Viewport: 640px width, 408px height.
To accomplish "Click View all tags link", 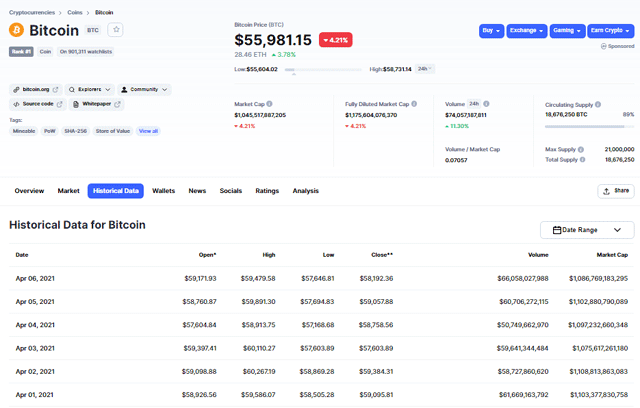I will [148, 131].
